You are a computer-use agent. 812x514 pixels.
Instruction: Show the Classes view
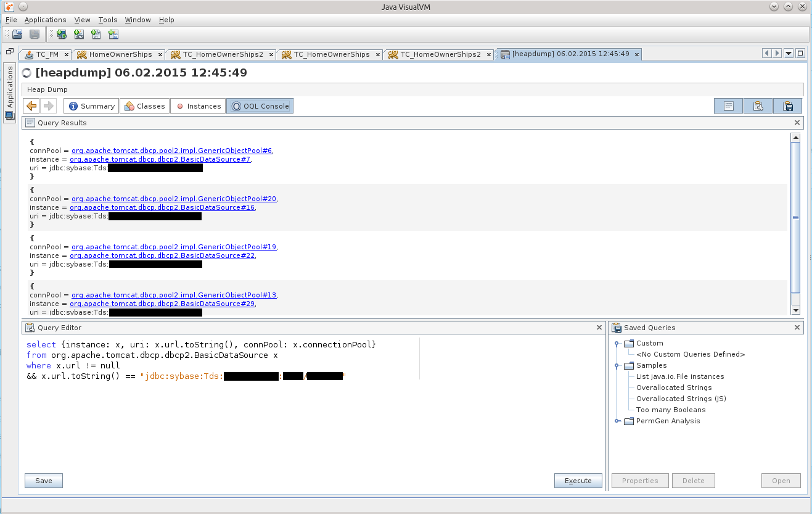tap(144, 106)
